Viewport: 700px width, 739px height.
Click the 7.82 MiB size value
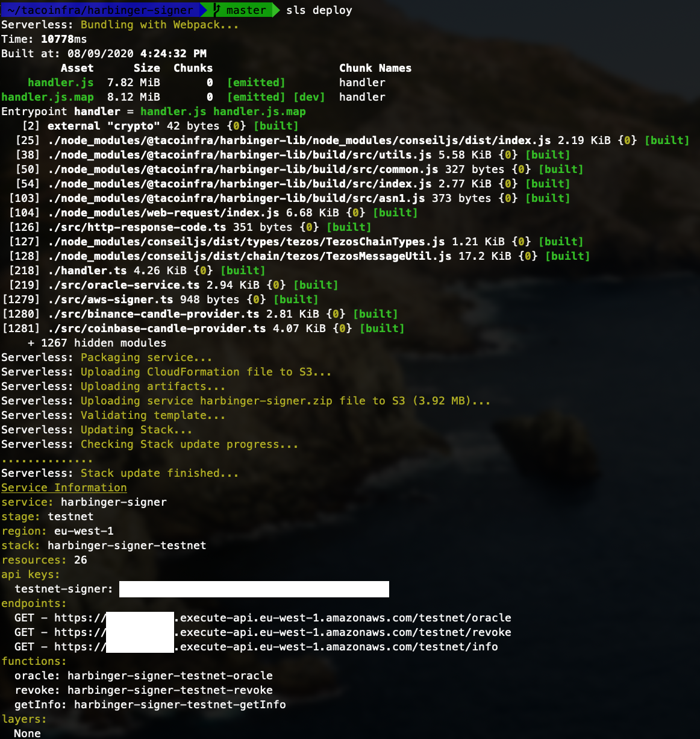coord(134,83)
